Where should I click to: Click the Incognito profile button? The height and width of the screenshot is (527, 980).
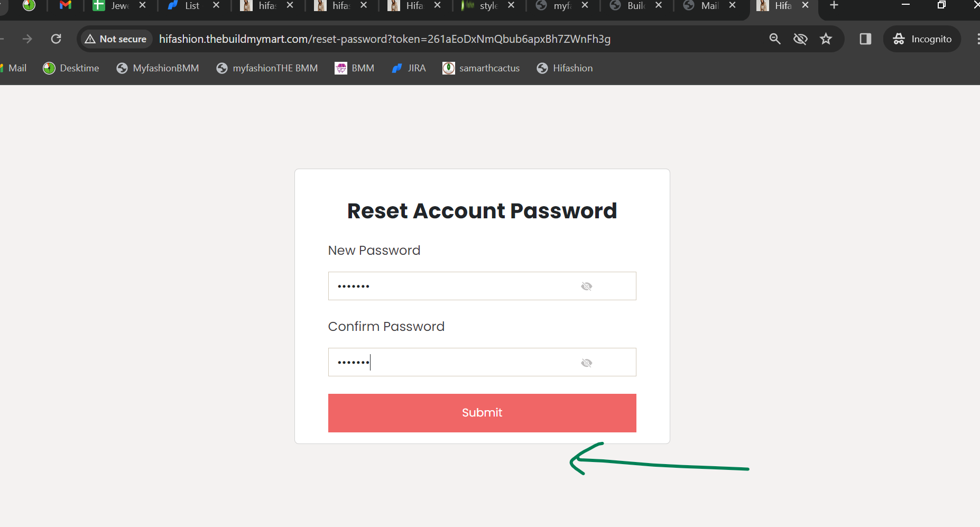point(922,39)
